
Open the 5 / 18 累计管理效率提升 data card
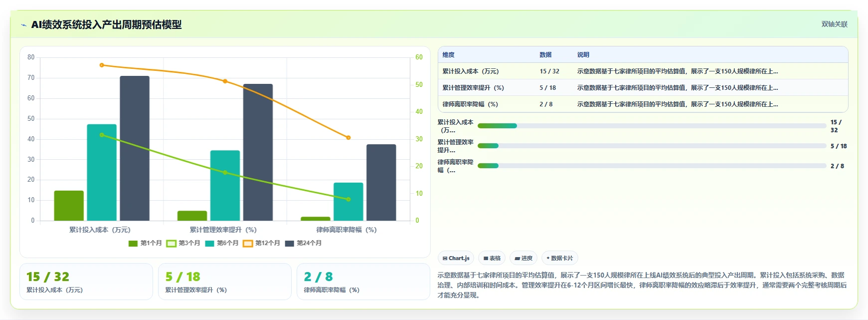(225, 282)
